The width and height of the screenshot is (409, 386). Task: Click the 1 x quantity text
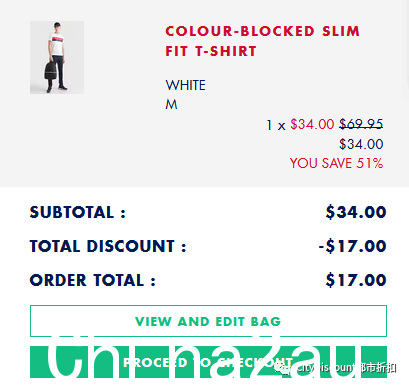276,125
